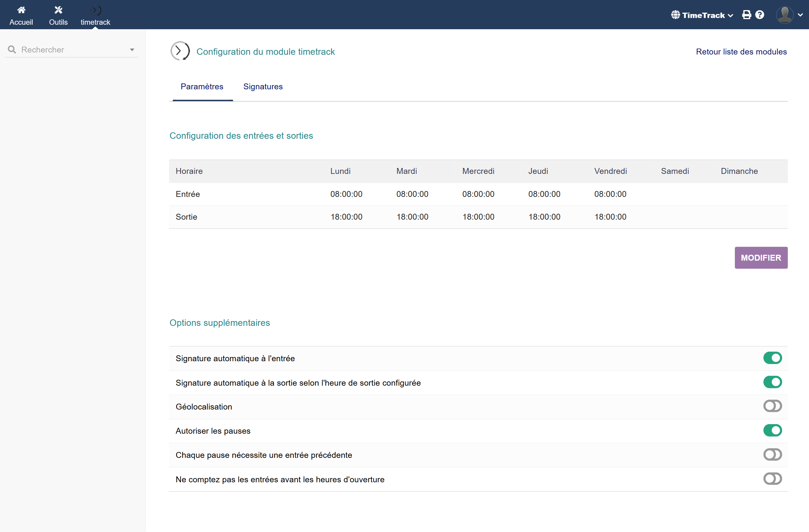Enable the Géolocalisation toggle
Screen dimensions: 809x532
[772, 406]
